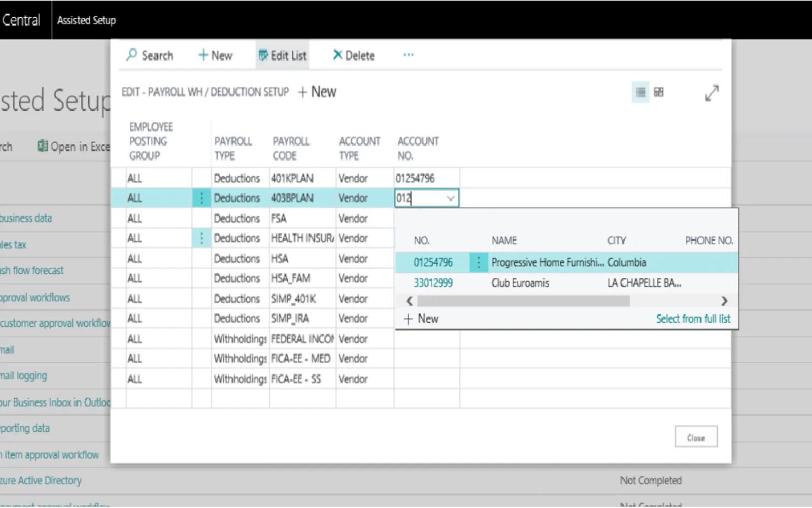Open the more options ellipsis menu
The image size is (812, 508).
(x=409, y=55)
